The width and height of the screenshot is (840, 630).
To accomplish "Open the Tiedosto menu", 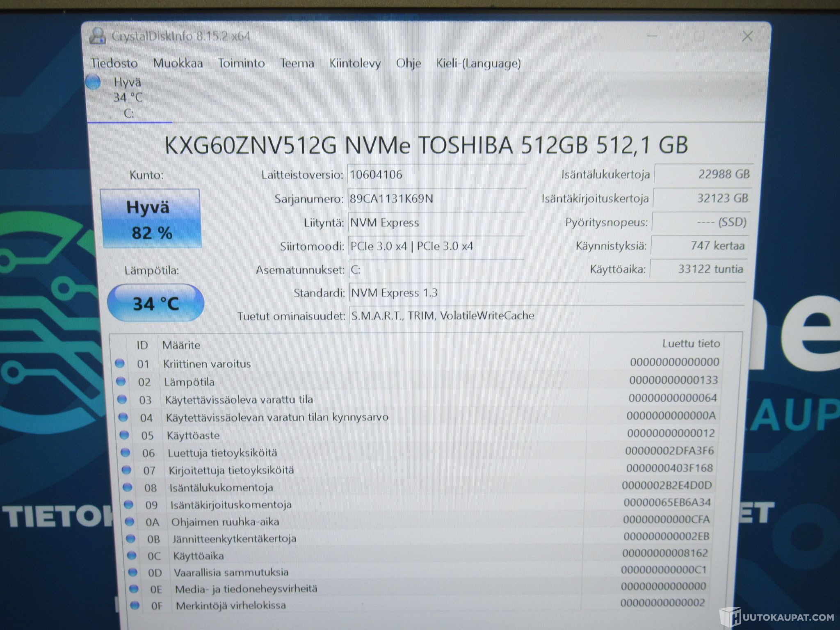I will (x=114, y=63).
